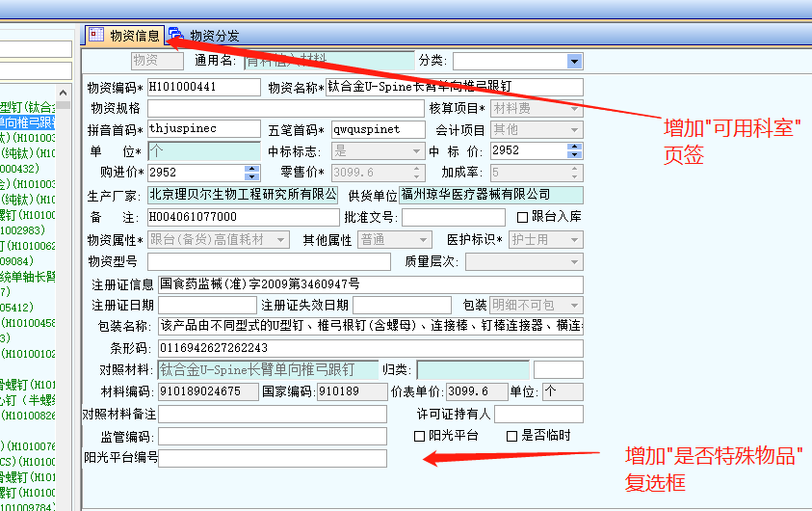Open the 医护标识 dropdown
The width and height of the screenshot is (812, 511).
pyautogui.click(x=574, y=240)
